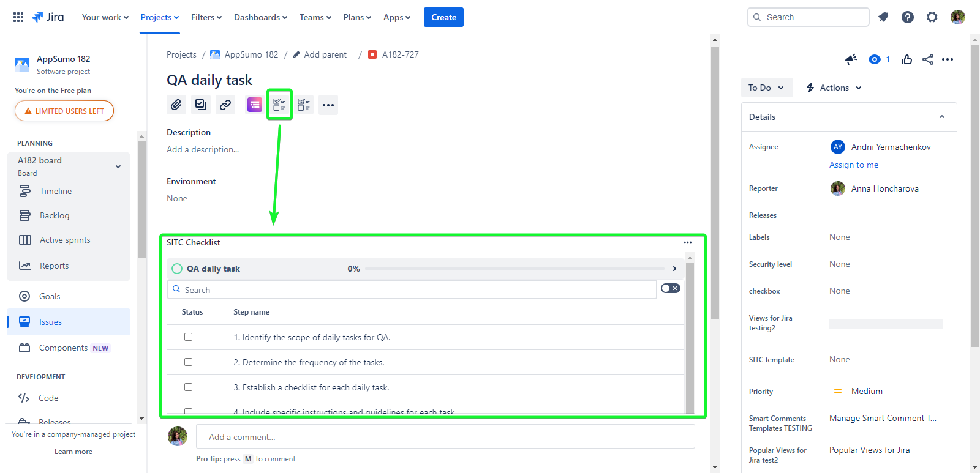This screenshot has width=980, height=473.
Task: Click the Add a comment field
Action: (445, 437)
